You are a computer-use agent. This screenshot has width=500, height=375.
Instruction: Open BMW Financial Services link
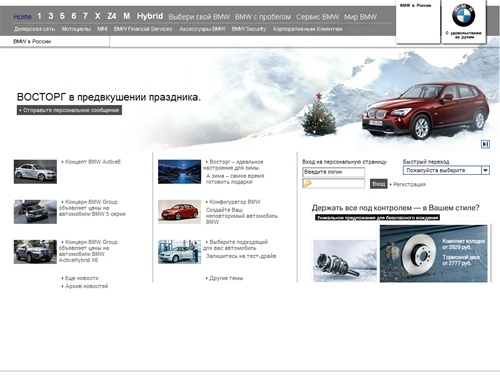[143, 29]
